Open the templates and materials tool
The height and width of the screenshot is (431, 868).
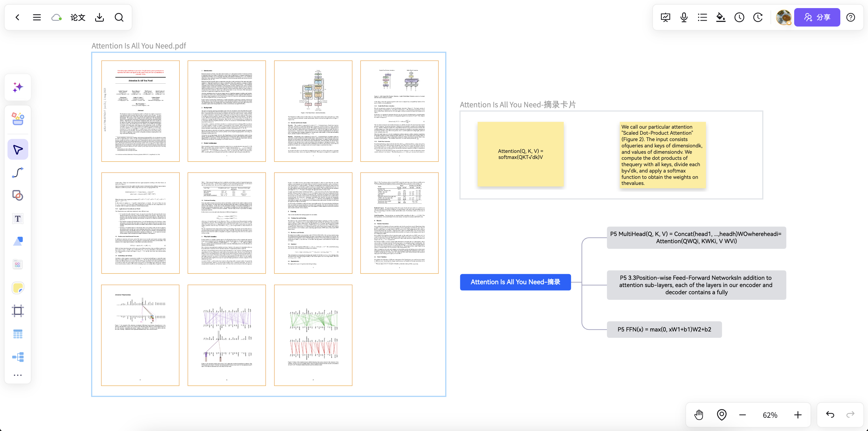point(18,119)
